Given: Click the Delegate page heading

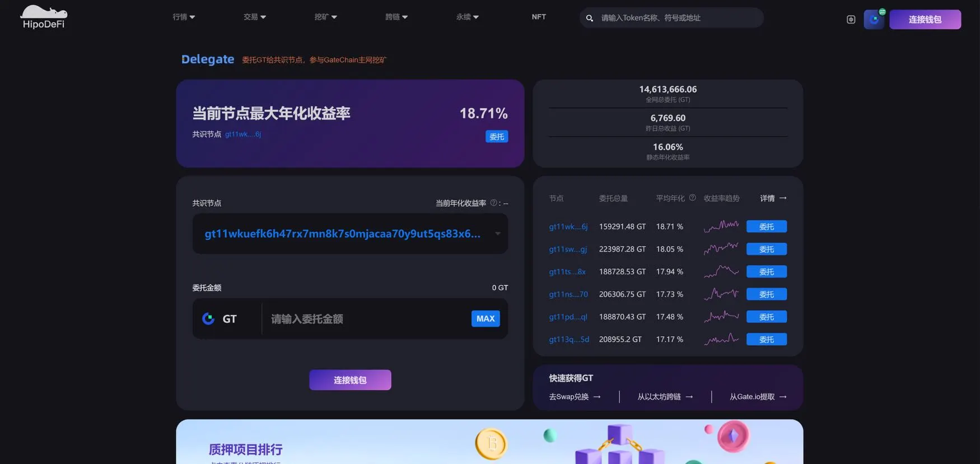Looking at the screenshot, I should click(x=208, y=59).
